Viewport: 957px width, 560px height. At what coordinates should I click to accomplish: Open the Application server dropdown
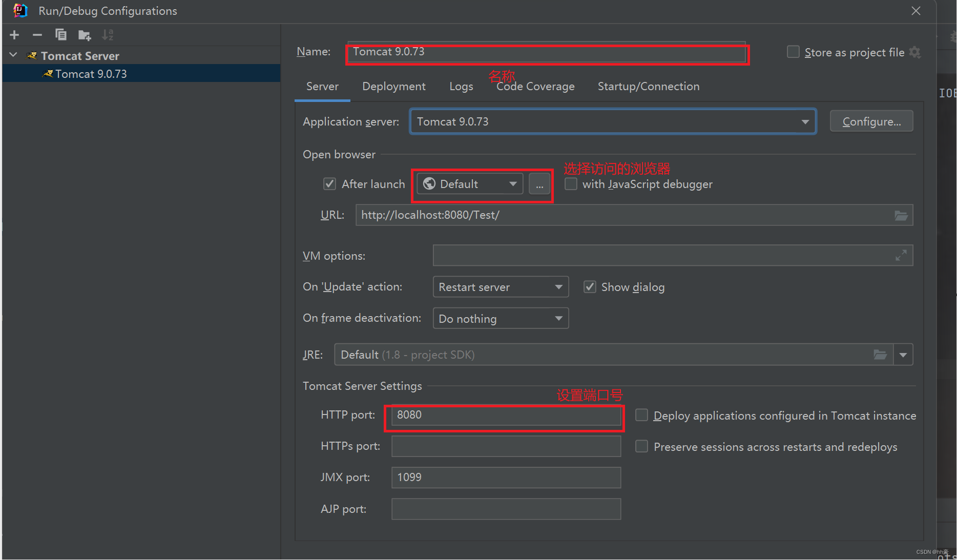coord(613,121)
